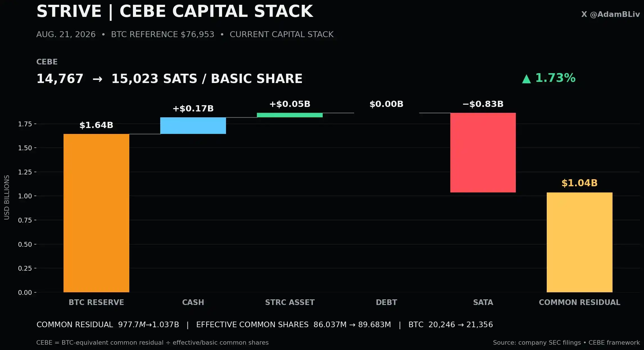Click the Source: company SEC filings text

(537, 343)
